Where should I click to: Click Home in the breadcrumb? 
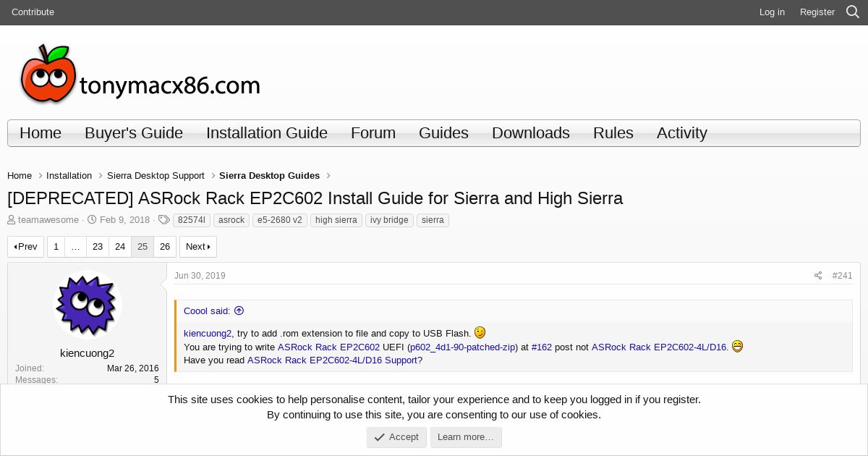point(20,176)
